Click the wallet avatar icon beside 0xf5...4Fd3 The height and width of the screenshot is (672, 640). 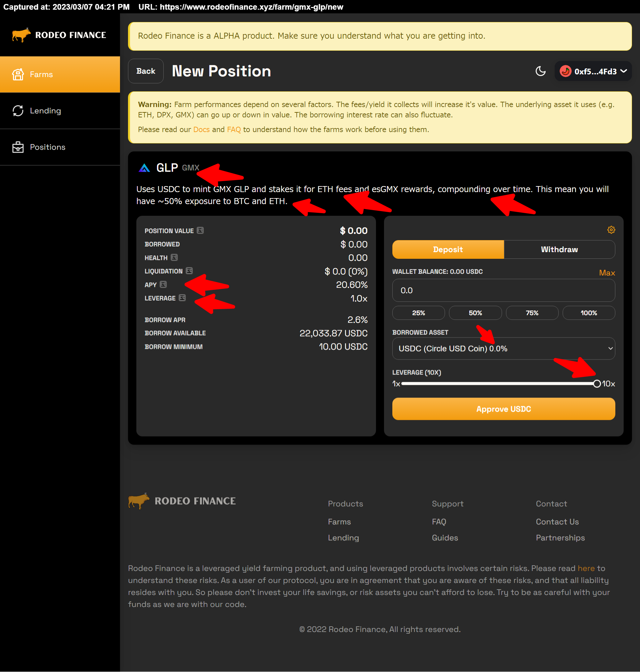(x=565, y=71)
